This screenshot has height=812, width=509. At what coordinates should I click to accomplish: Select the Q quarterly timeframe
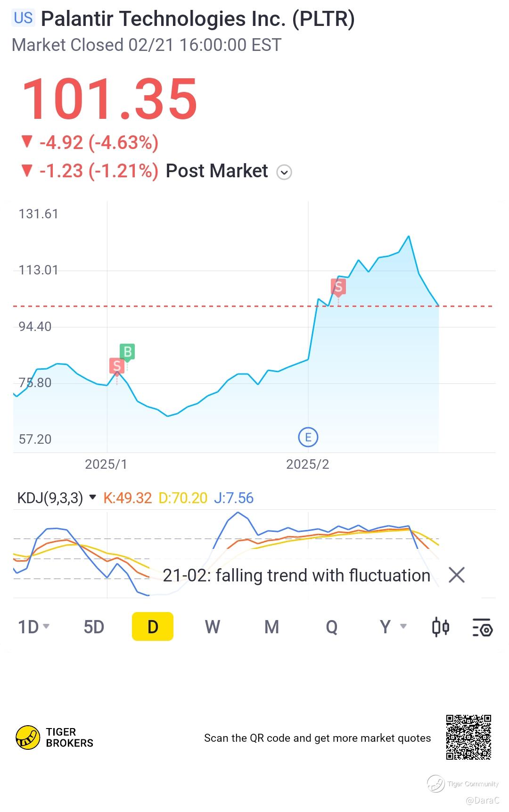tap(332, 627)
